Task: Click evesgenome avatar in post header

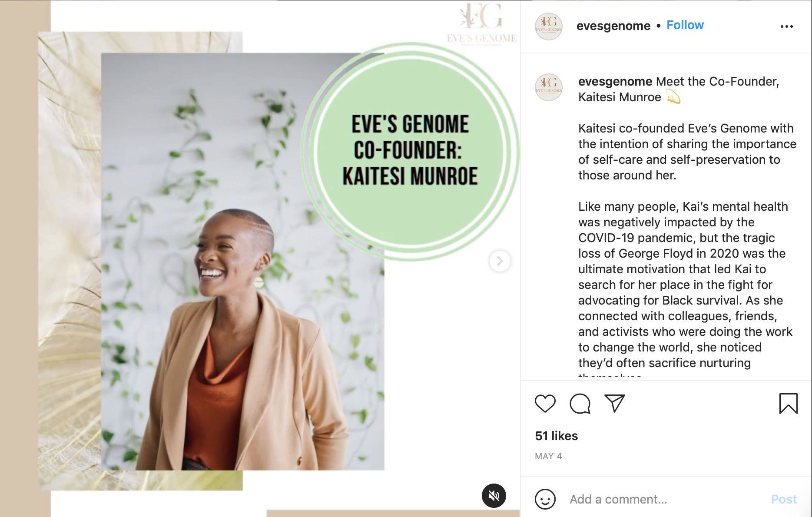Action: [x=549, y=27]
